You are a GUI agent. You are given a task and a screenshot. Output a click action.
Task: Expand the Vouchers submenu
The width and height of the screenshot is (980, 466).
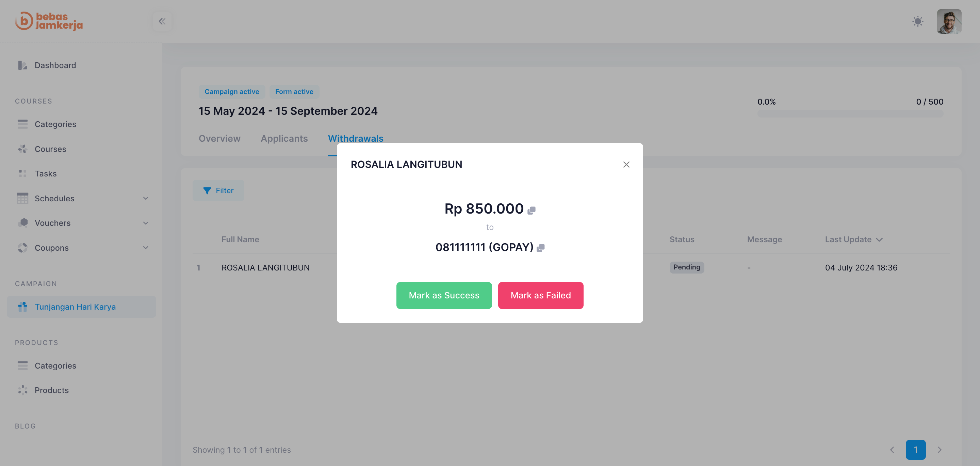145,223
